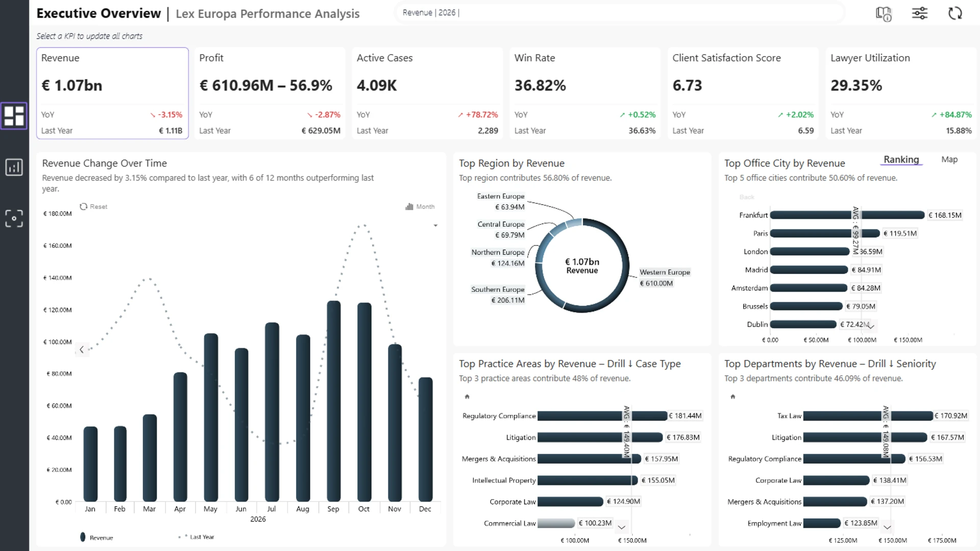Click the Revenue | 2026 filter field
Screen dimensions: 980x551
click(620, 13)
